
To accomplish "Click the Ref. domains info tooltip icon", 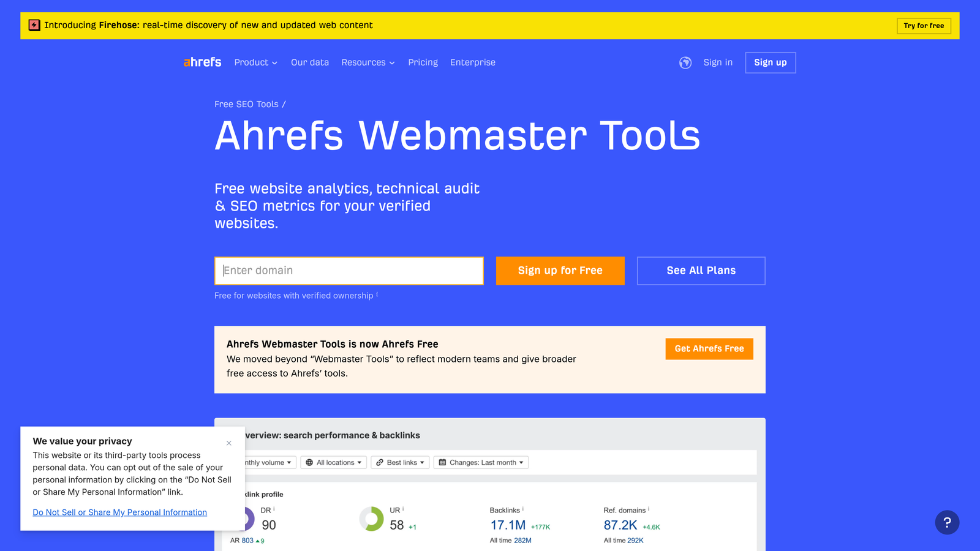I will 649,508.
